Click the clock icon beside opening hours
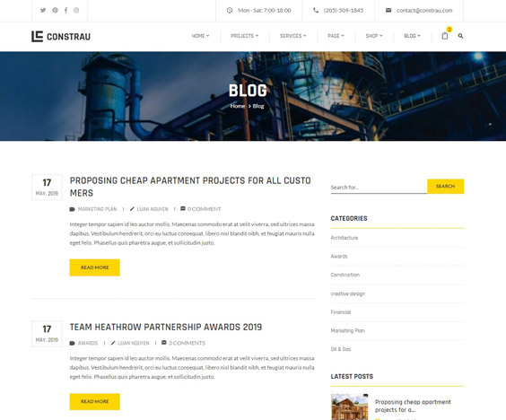Image resolution: width=506 pixels, height=420 pixels. click(x=230, y=11)
